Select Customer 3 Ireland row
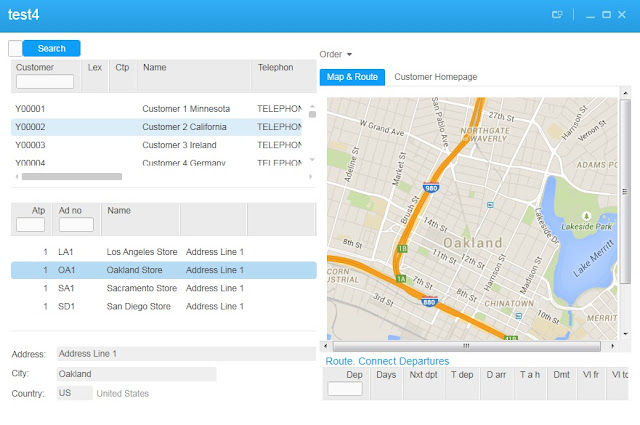The image size is (640, 425). [156, 145]
